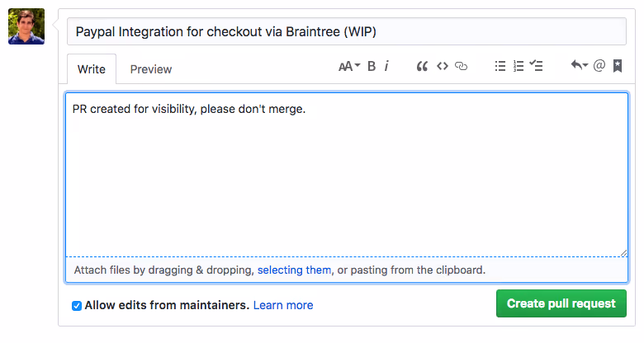Screen dimensions: 644x343
Task: Click the user avatar thumbnail
Action: click(x=26, y=26)
